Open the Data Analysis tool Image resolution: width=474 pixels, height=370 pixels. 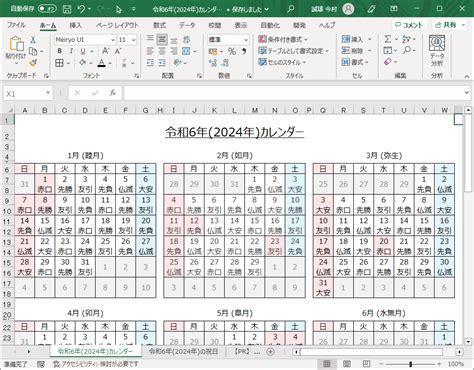[437, 50]
